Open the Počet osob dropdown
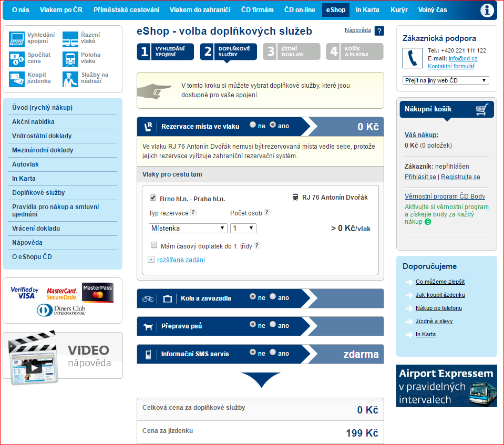 (243, 228)
